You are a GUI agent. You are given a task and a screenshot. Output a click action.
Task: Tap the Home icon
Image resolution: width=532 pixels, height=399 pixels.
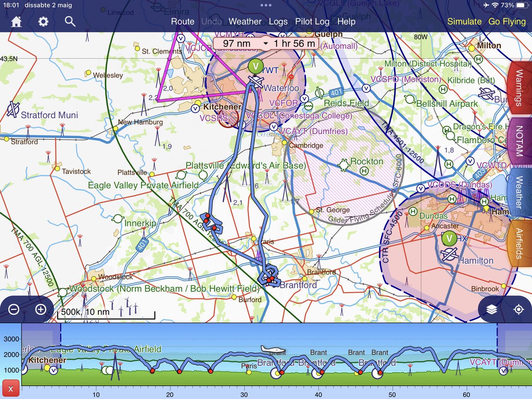pos(17,21)
